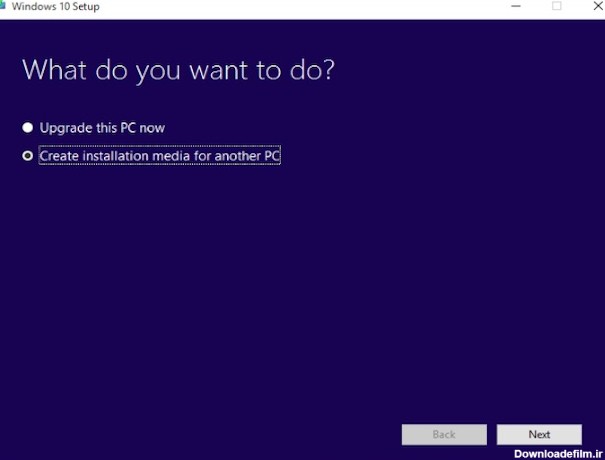Click the disabled maximize button in the title bar
The image size is (605, 460).
[556, 6]
